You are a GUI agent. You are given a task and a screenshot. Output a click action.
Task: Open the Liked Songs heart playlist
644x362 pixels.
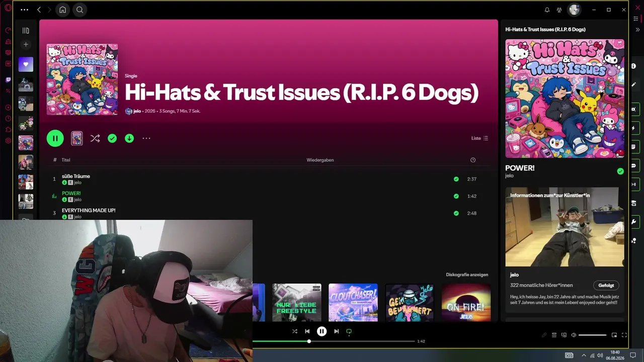click(26, 64)
